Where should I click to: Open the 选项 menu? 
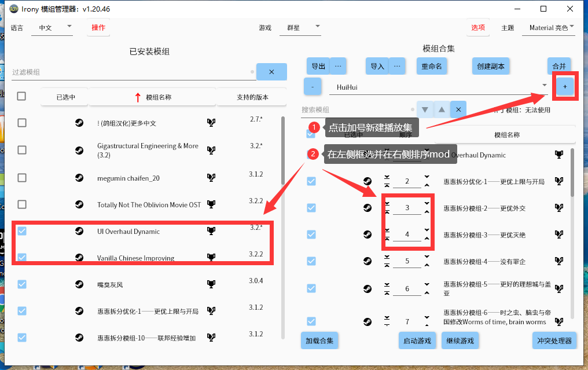pyautogui.click(x=477, y=27)
